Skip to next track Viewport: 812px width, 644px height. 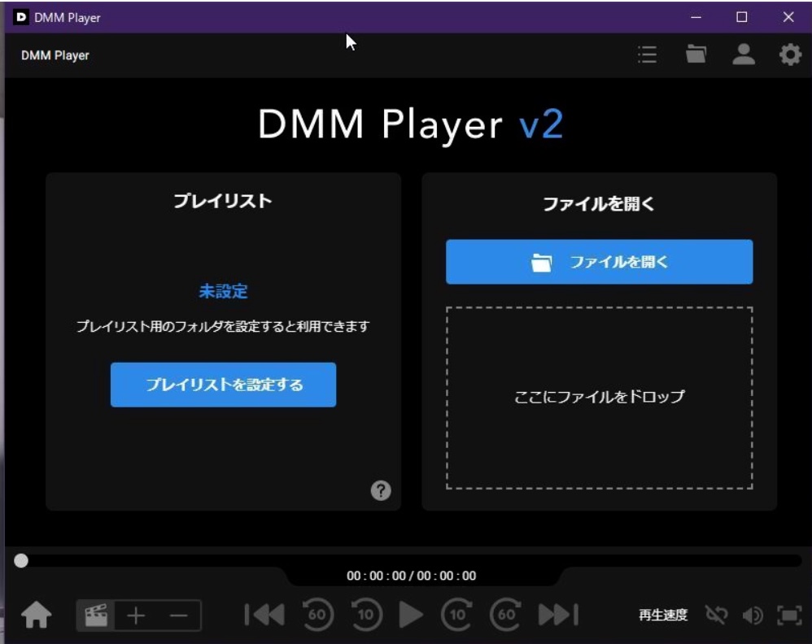pyautogui.click(x=558, y=615)
